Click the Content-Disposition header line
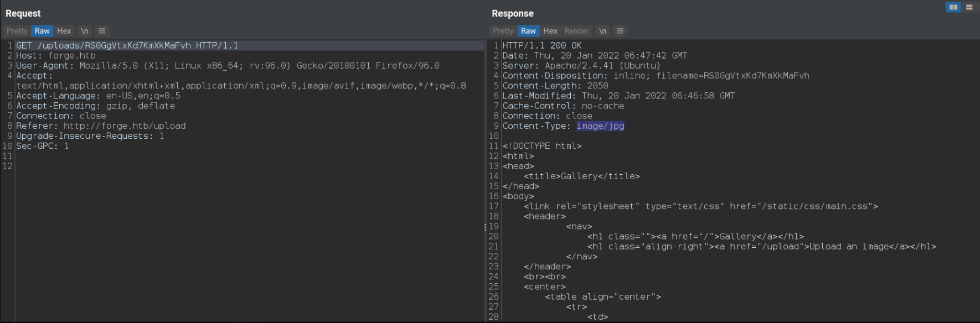 click(x=656, y=75)
